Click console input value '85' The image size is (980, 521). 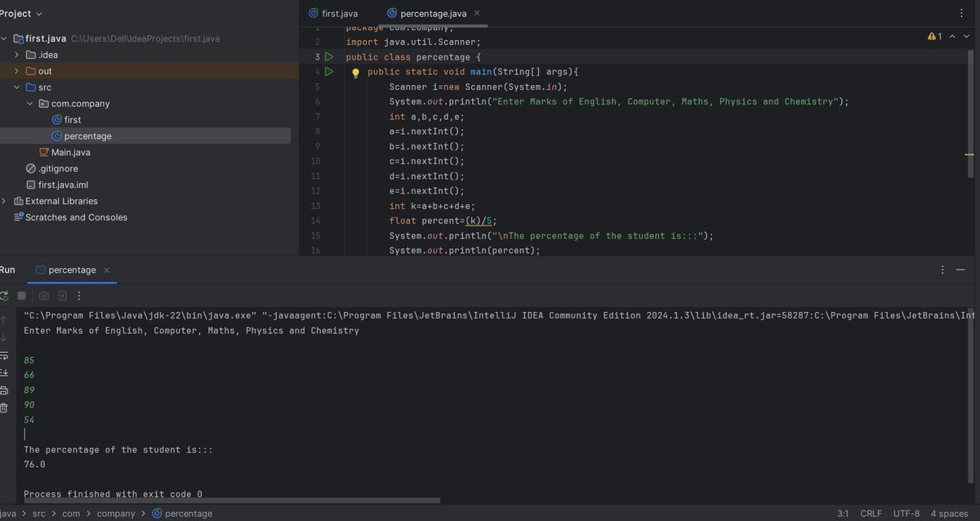[29, 360]
